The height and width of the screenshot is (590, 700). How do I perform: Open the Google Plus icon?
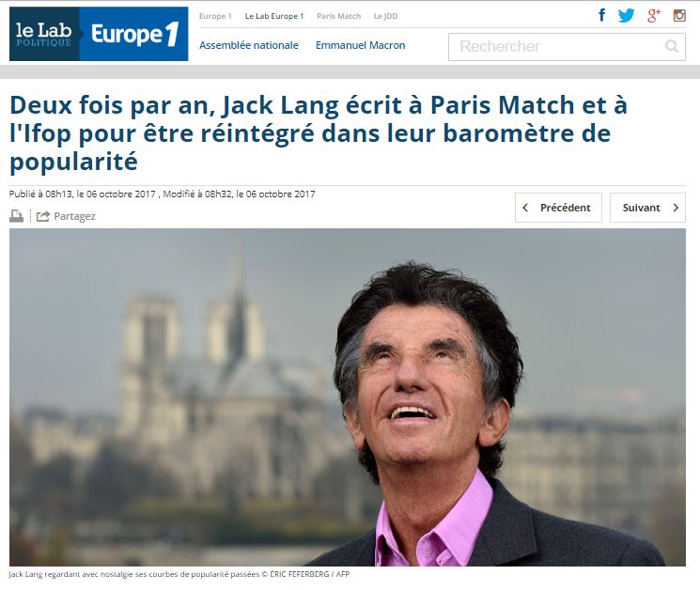pyautogui.click(x=654, y=16)
